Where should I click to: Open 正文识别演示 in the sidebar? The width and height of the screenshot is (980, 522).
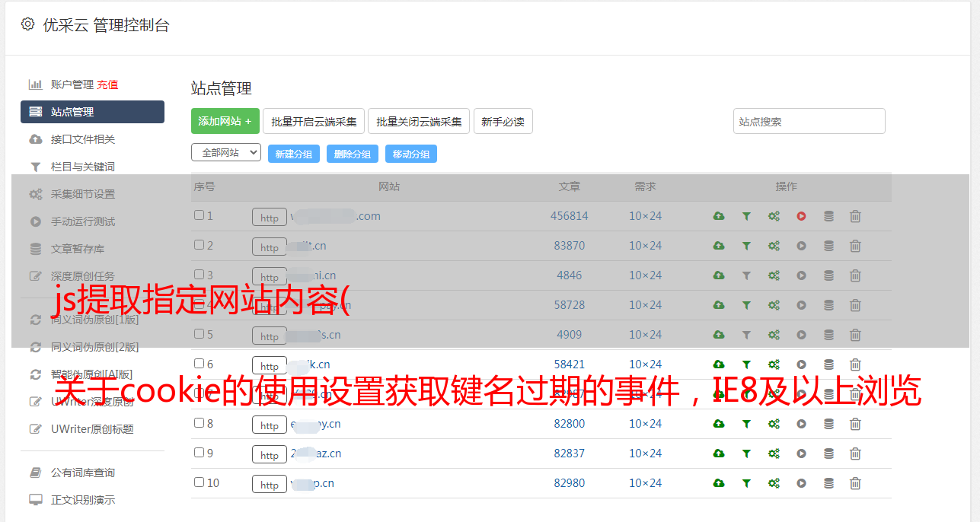83,501
